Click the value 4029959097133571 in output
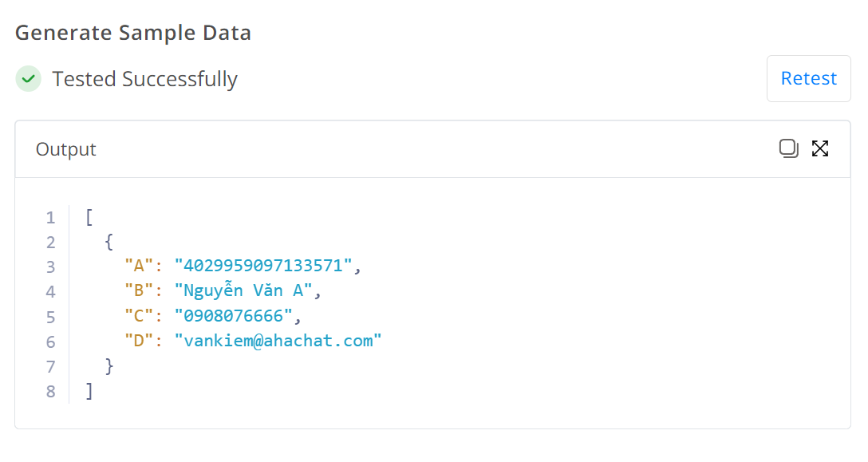This screenshot has width=868, height=462. coord(263,266)
